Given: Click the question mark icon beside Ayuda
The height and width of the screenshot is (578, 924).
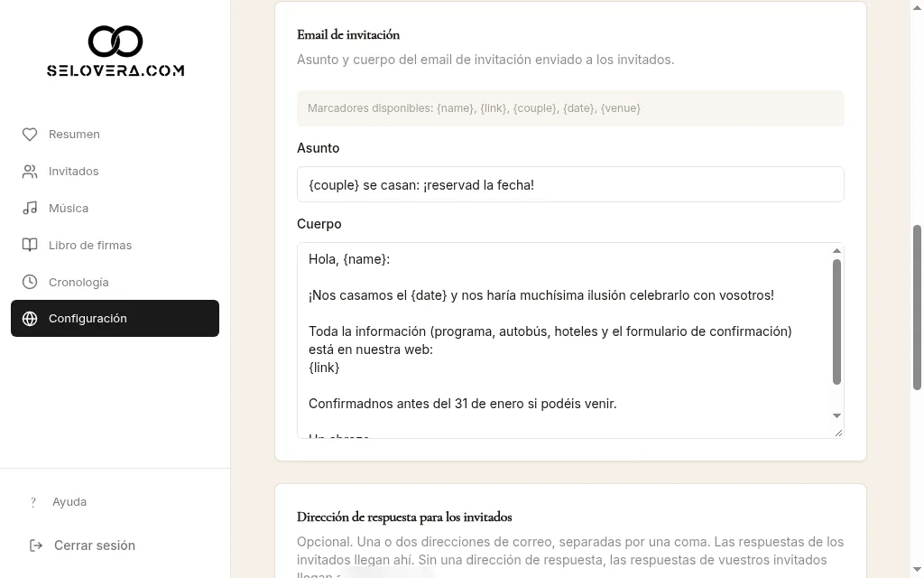Looking at the screenshot, I should pos(33,502).
